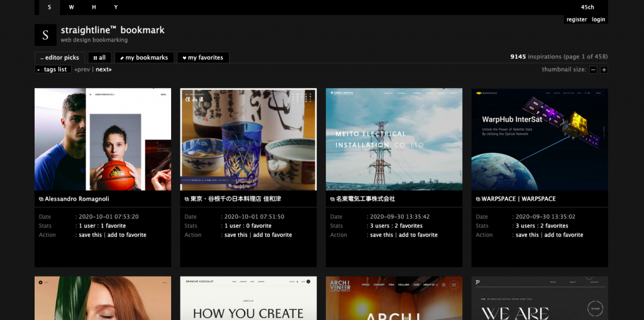Open the login link
The height and width of the screenshot is (320, 644).
click(x=599, y=19)
